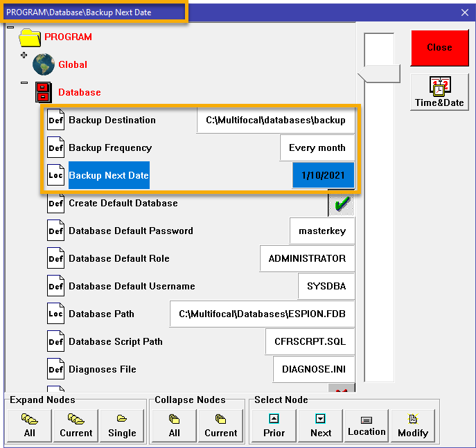This screenshot has width=476, height=448.
Task: Select the Database Script Path label
Action: 116,341
